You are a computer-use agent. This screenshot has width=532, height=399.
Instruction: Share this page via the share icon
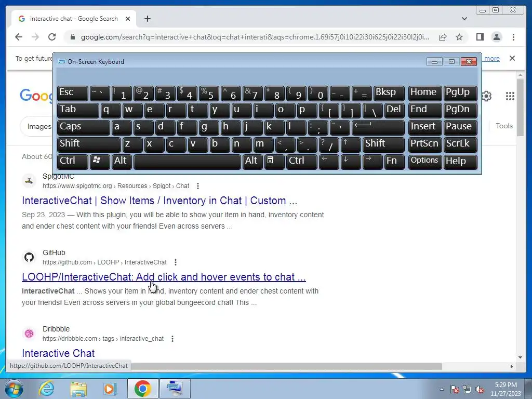[x=443, y=37]
